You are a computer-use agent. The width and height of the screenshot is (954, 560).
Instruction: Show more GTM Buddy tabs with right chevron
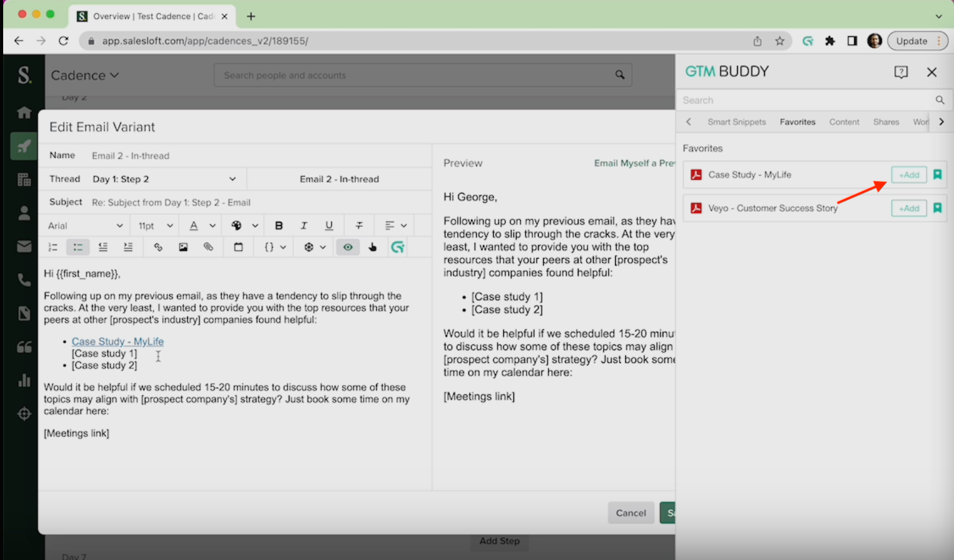coord(941,122)
